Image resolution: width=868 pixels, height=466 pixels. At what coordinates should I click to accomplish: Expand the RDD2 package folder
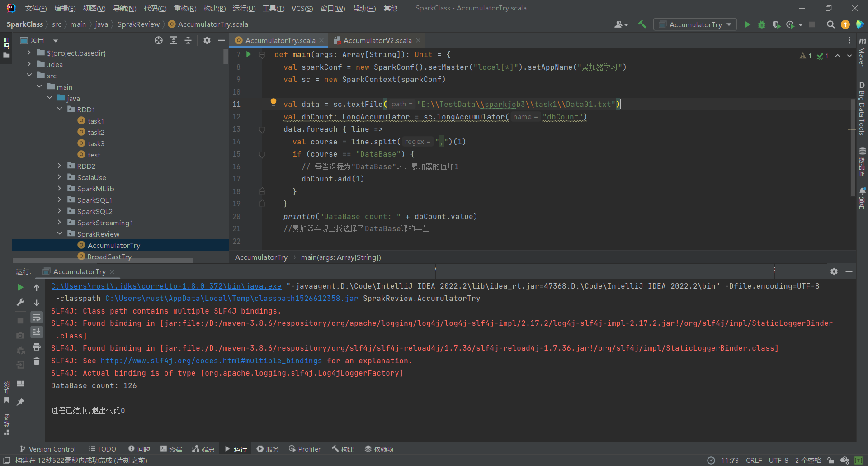[59, 166]
